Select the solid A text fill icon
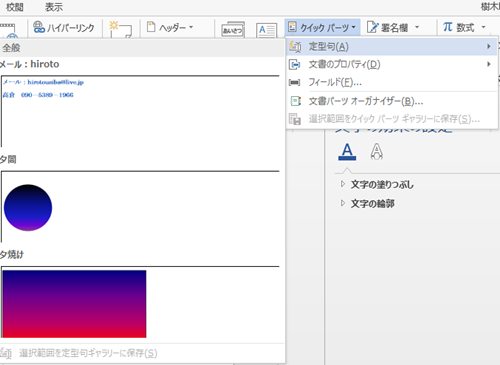Image resolution: width=500 pixels, height=365 pixels. click(x=347, y=152)
